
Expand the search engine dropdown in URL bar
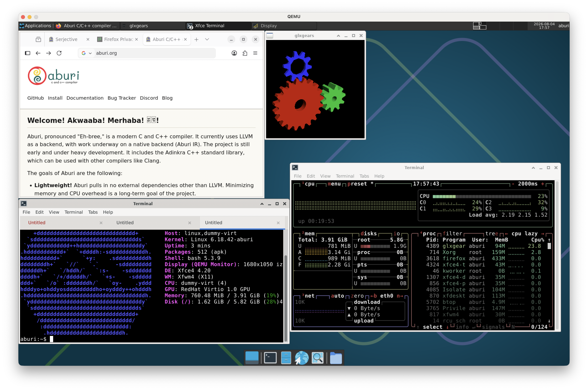[90, 53]
